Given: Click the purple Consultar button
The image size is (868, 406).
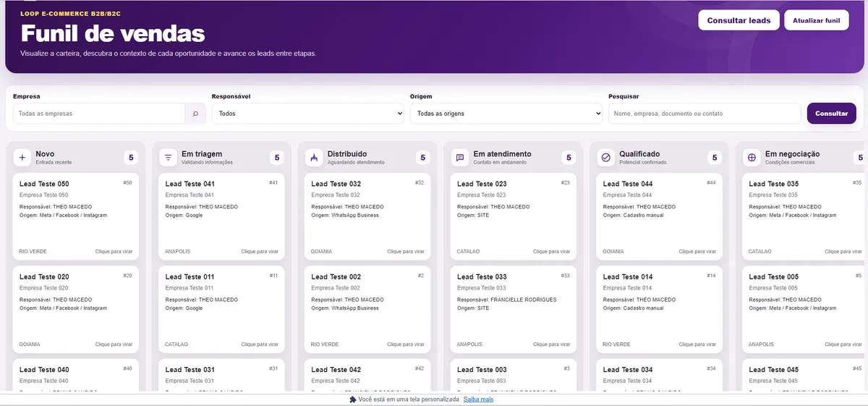Looking at the screenshot, I should coord(832,114).
